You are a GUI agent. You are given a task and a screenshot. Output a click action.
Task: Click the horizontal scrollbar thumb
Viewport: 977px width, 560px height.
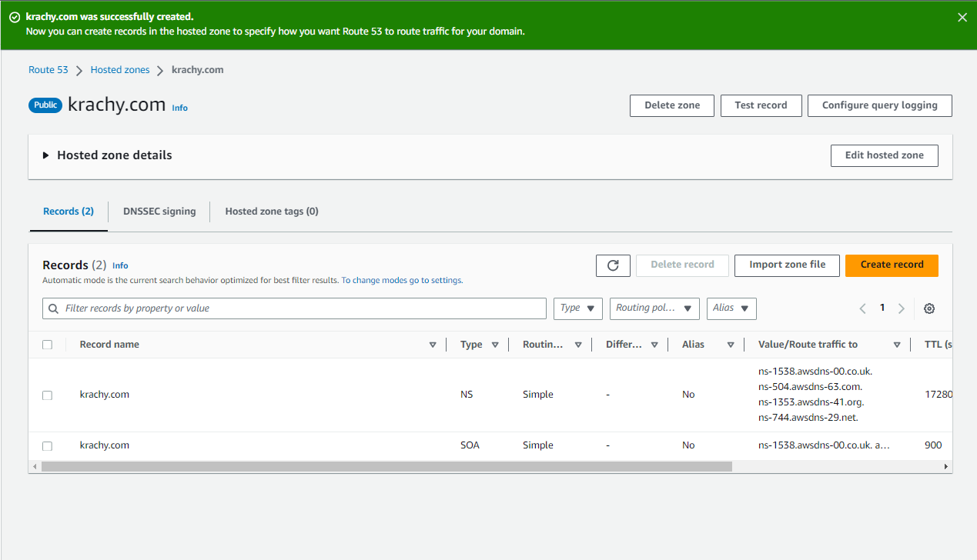[386, 467]
